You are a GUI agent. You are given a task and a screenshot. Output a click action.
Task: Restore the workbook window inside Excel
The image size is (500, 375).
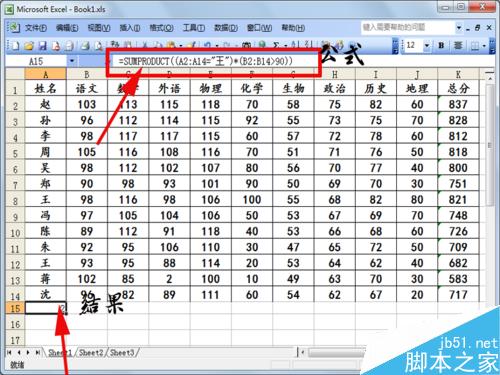click(x=478, y=28)
